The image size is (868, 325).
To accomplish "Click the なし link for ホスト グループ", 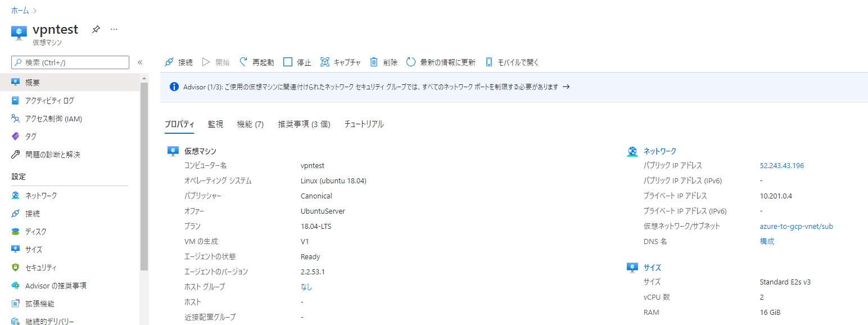I will pos(306,287).
